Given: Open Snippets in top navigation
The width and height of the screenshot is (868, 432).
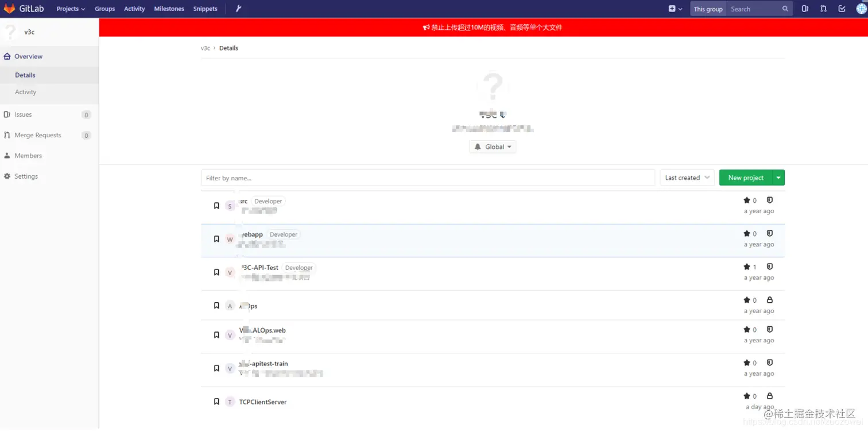Looking at the screenshot, I should point(206,9).
